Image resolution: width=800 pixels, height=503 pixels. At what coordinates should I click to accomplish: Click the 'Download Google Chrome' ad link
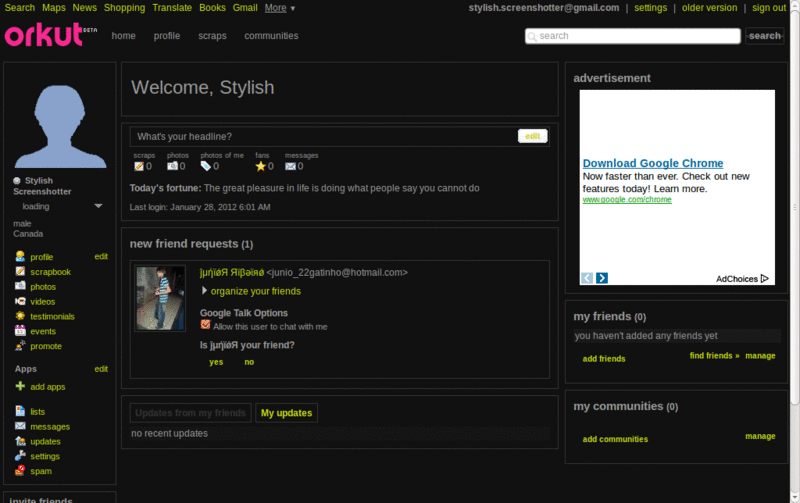tap(653, 163)
